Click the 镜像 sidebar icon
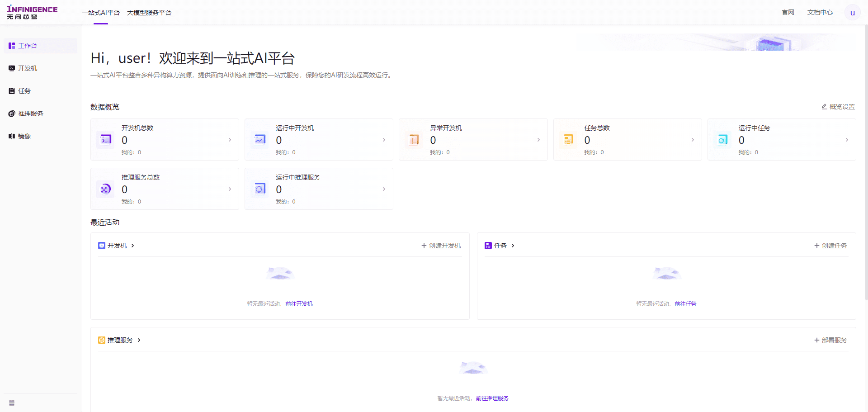 click(x=12, y=136)
